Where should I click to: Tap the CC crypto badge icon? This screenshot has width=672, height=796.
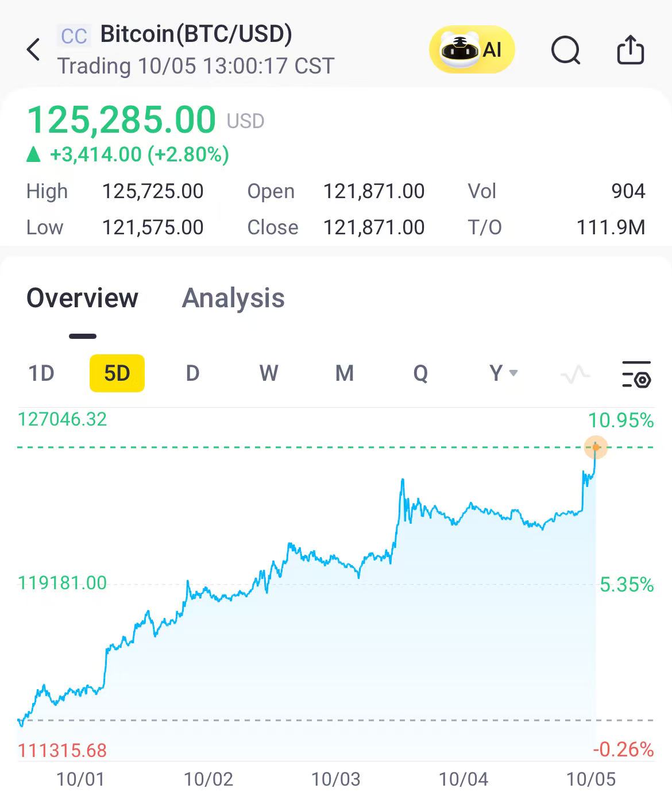(74, 36)
